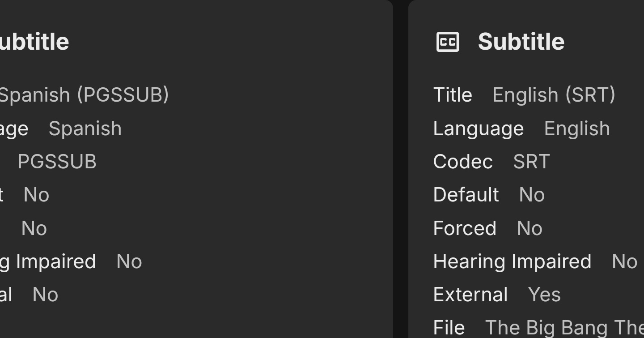
Task: Select the left Spanish subtitle card heading
Action: tap(34, 42)
